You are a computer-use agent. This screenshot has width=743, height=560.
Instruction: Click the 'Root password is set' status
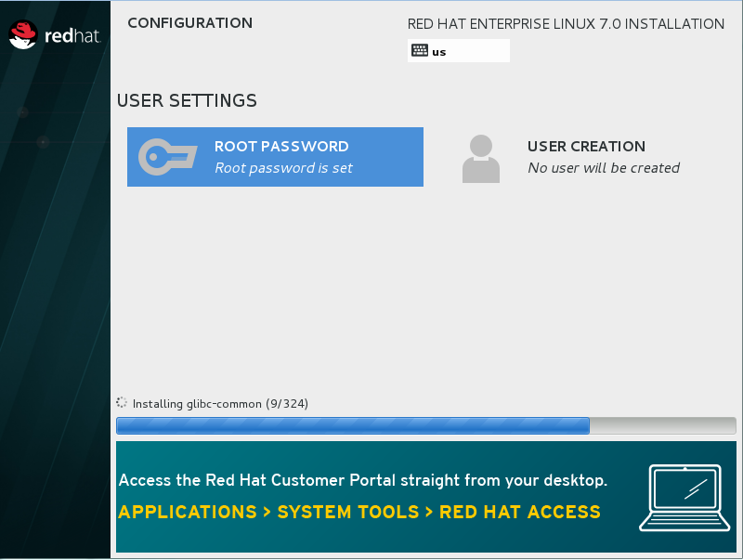point(283,168)
